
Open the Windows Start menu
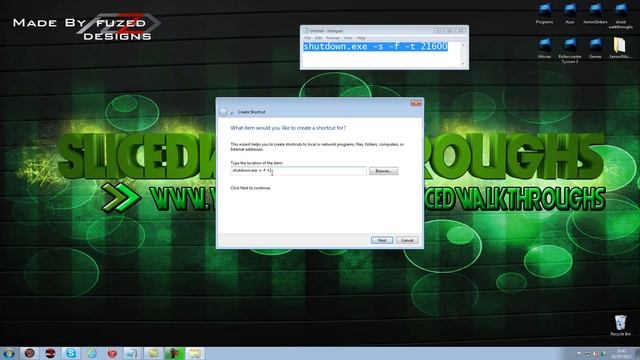[9, 353]
